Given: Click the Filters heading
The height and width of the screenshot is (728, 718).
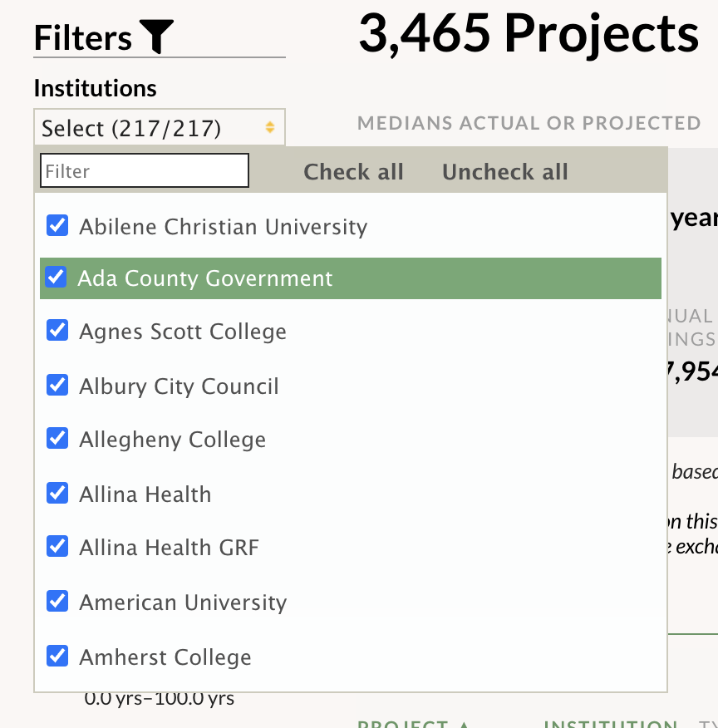Looking at the screenshot, I should click(x=82, y=38).
